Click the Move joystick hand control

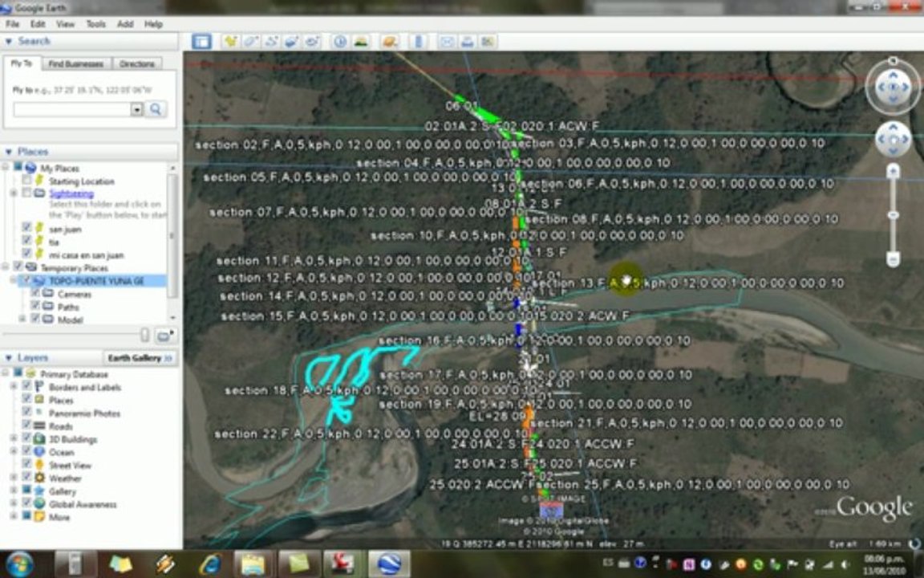[893, 140]
